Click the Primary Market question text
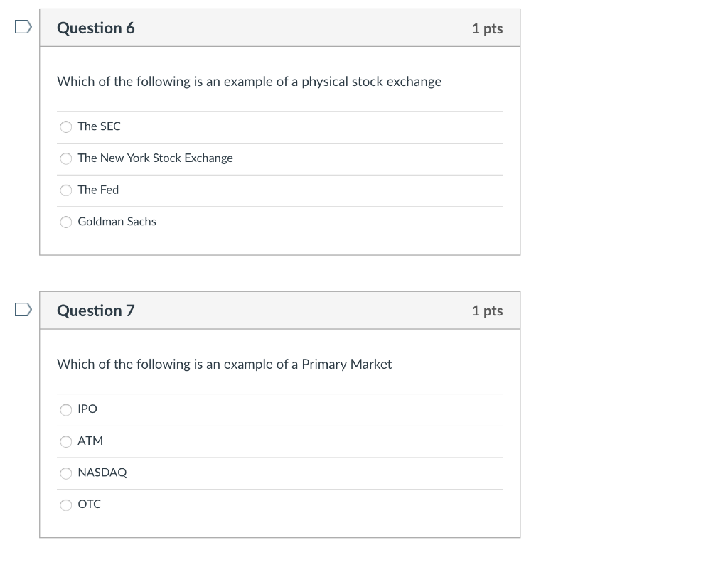The height and width of the screenshot is (572, 728). click(224, 365)
